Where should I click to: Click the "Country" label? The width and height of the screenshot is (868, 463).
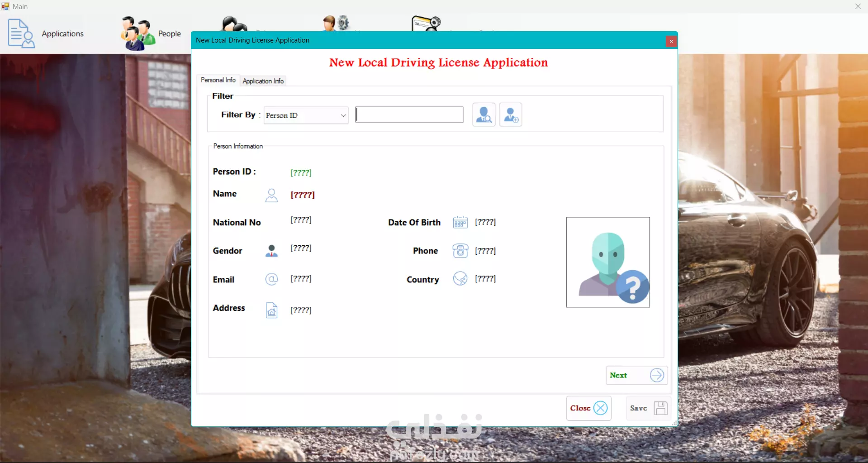point(423,280)
